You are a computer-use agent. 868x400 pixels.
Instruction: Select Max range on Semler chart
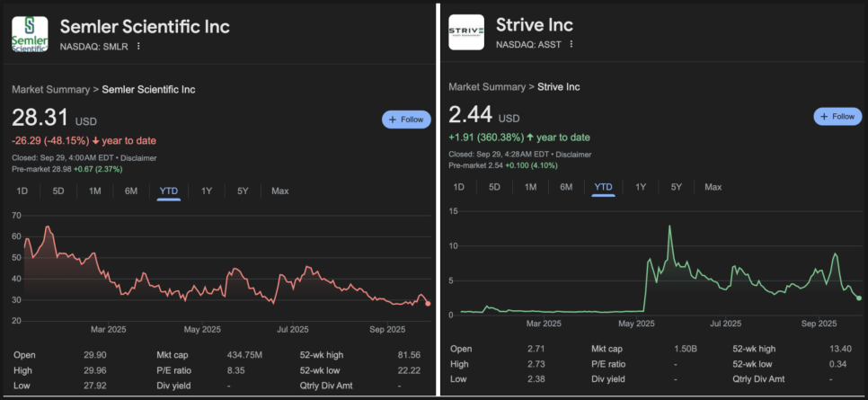[x=280, y=191]
